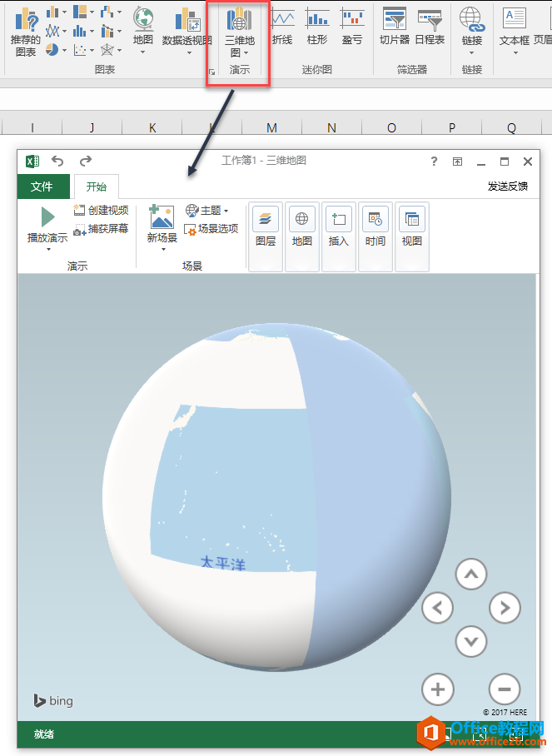Select column I header
This screenshot has width=552, height=756.
tap(32, 127)
